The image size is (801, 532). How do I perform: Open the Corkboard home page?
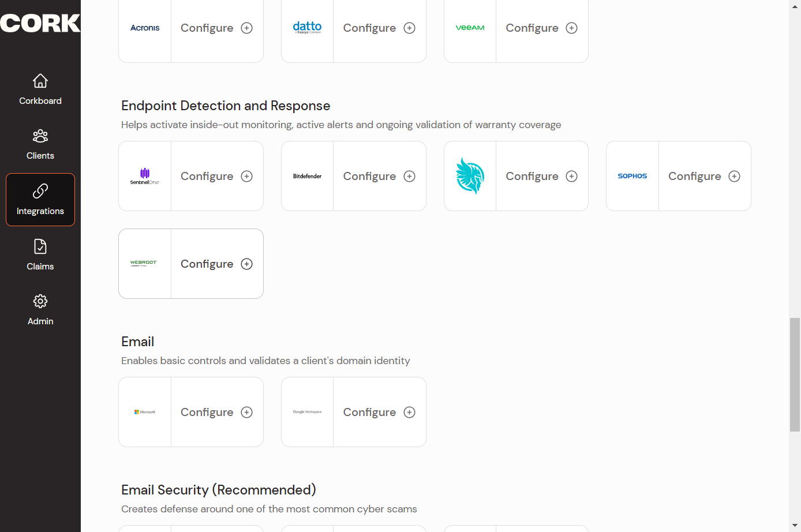[x=40, y=89]
